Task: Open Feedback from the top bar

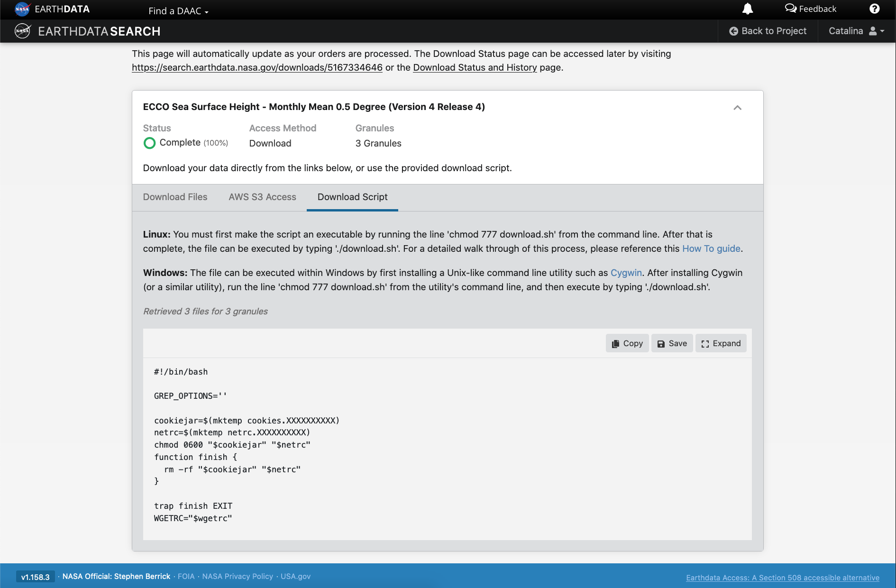Action: coord(811,9)
